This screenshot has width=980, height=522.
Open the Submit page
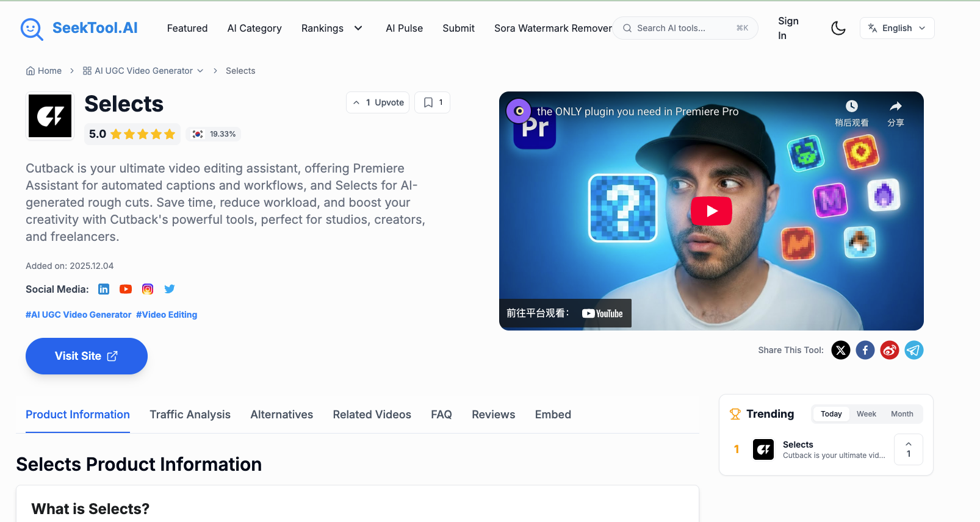(458, 28)
